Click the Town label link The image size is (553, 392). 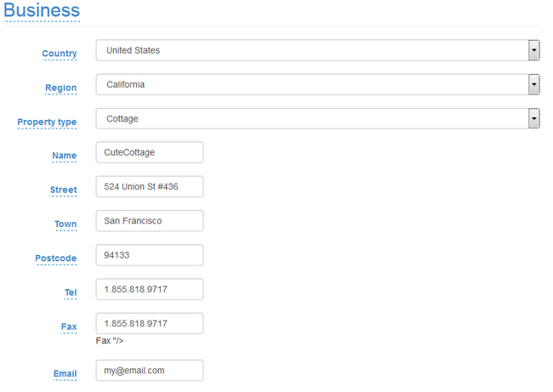[66, 224]
